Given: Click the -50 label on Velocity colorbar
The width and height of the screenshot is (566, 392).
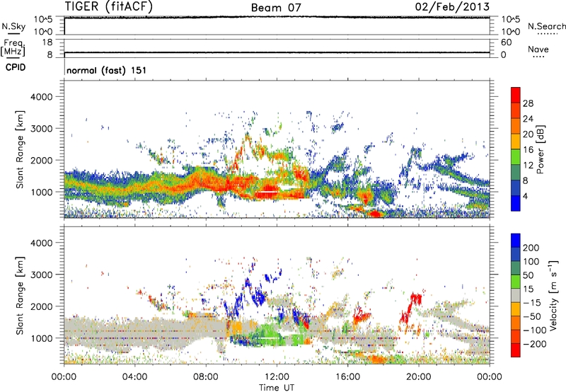Looking at the screenshot, I should pos(532,316).
